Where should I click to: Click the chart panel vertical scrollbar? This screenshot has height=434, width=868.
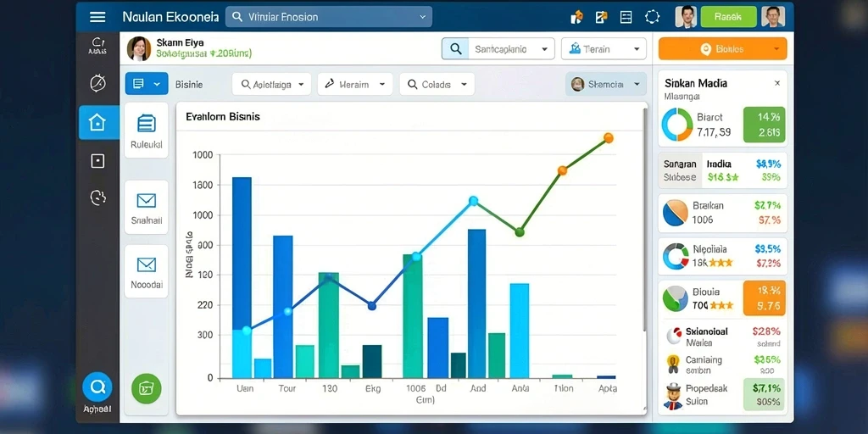coord(644,220)
